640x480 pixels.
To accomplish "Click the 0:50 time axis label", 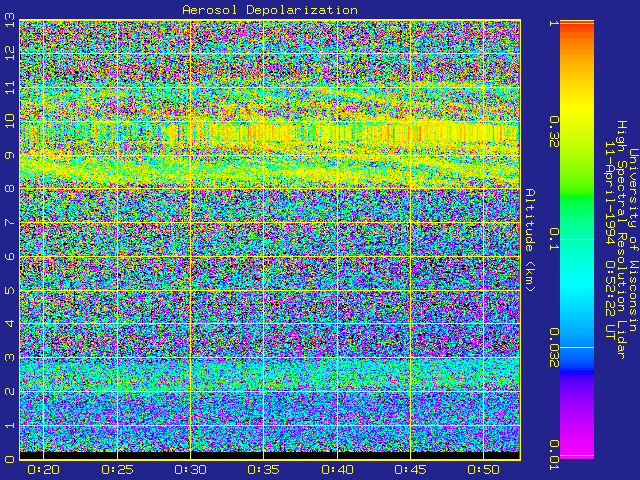I will [483, 470].
